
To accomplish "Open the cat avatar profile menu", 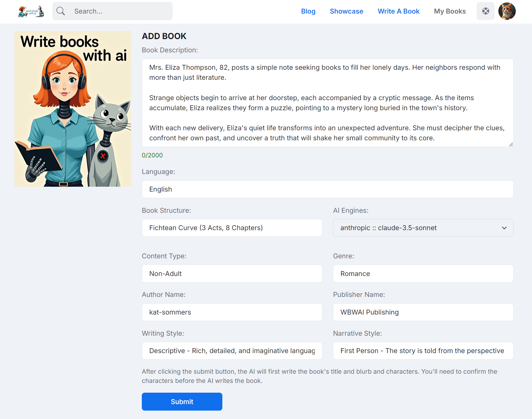I will click(507, 11).
